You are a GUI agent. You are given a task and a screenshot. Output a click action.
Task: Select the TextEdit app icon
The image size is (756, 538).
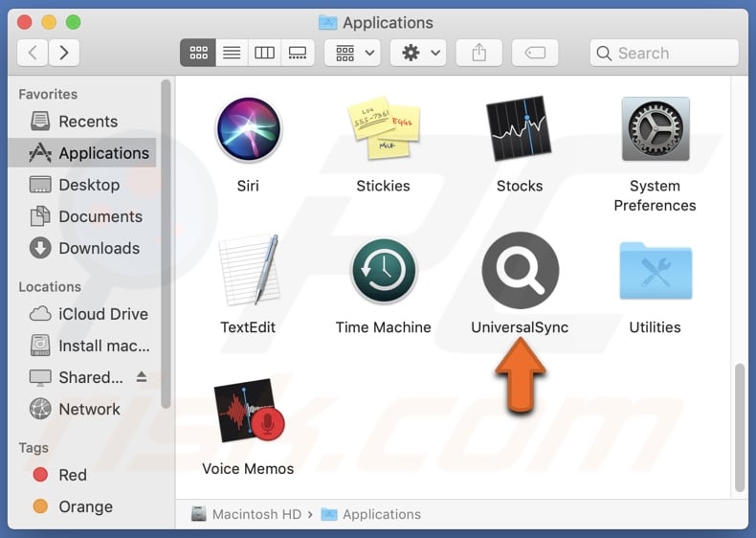pos(249,270)
